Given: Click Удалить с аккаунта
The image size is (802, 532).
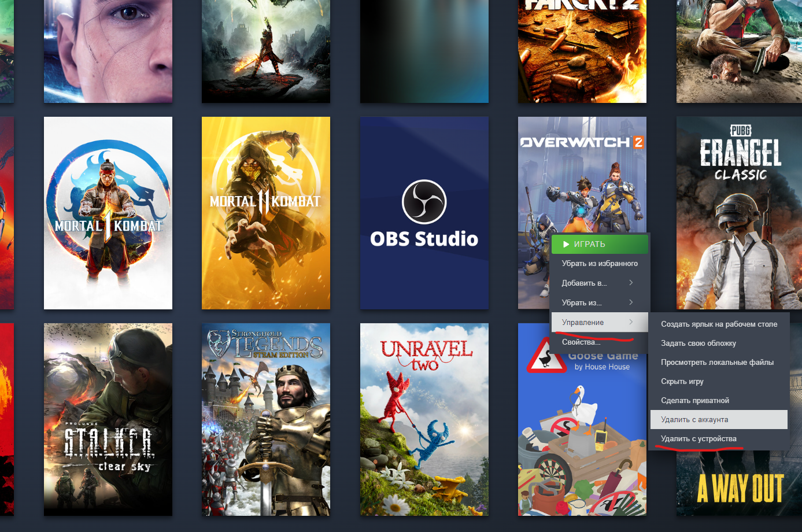Looking at the screenshot, I should tap(719, 420).
